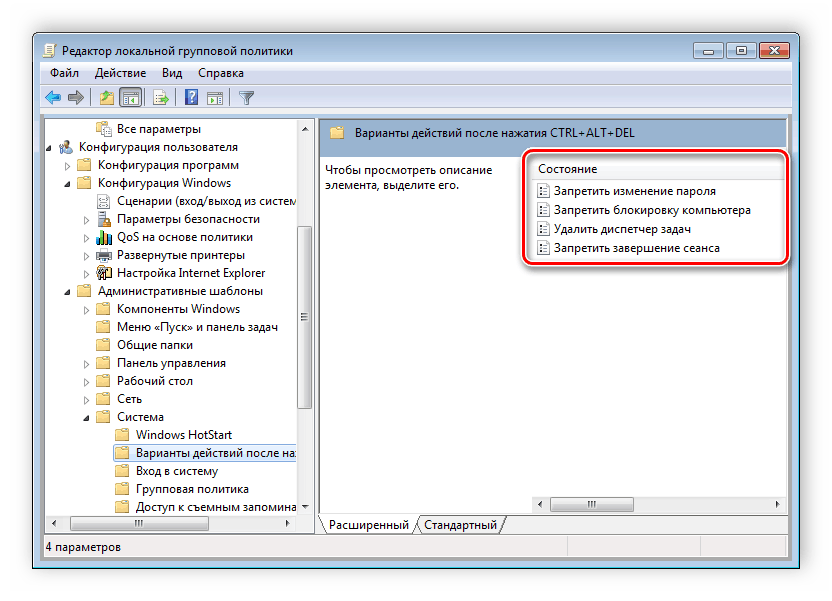
Task: Switch to the Стандартный tab
Action: (x=460, y=525)
